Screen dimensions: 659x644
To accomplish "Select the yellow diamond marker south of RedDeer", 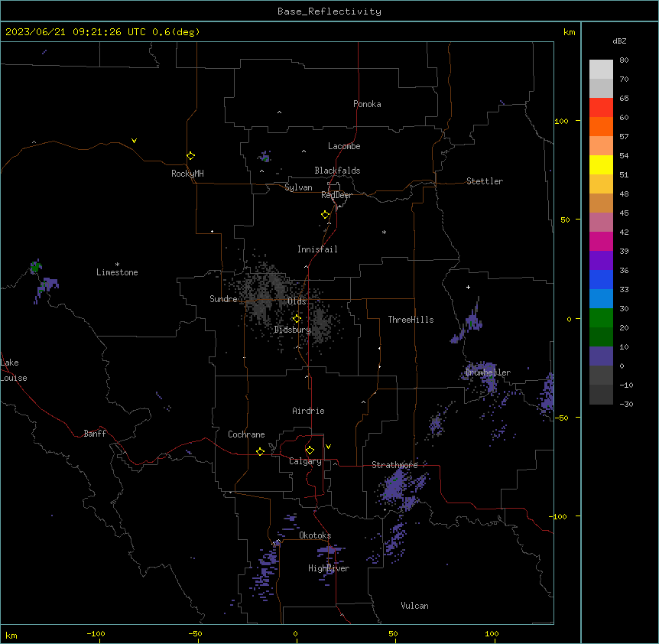I will pos(325,215).
